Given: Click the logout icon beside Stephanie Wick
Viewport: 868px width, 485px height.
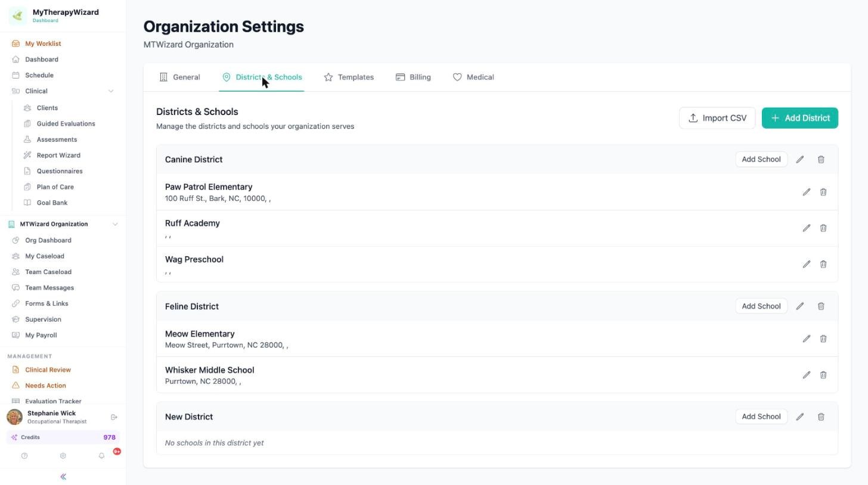Looking at the screenshot, I should pos(114,418).
